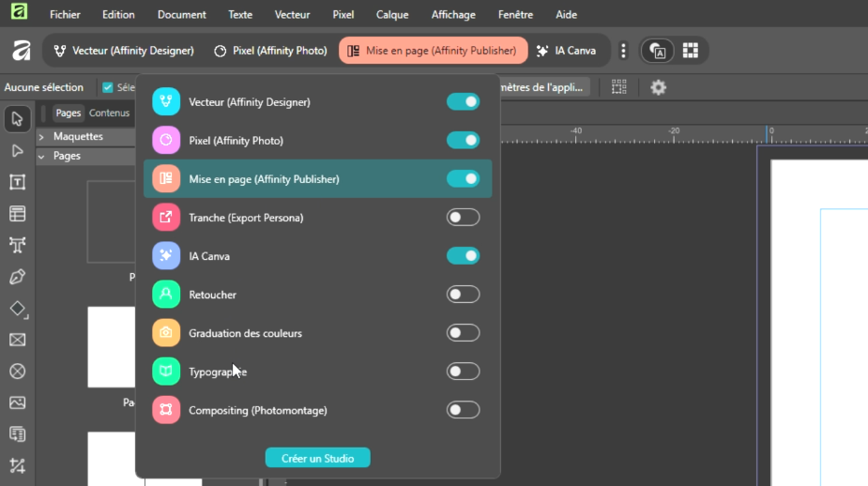This screenshot has width=868, height=486.
Task: Disable the IA Canva toggle switch
Action: pyautogui.click(x=463, y=255)
